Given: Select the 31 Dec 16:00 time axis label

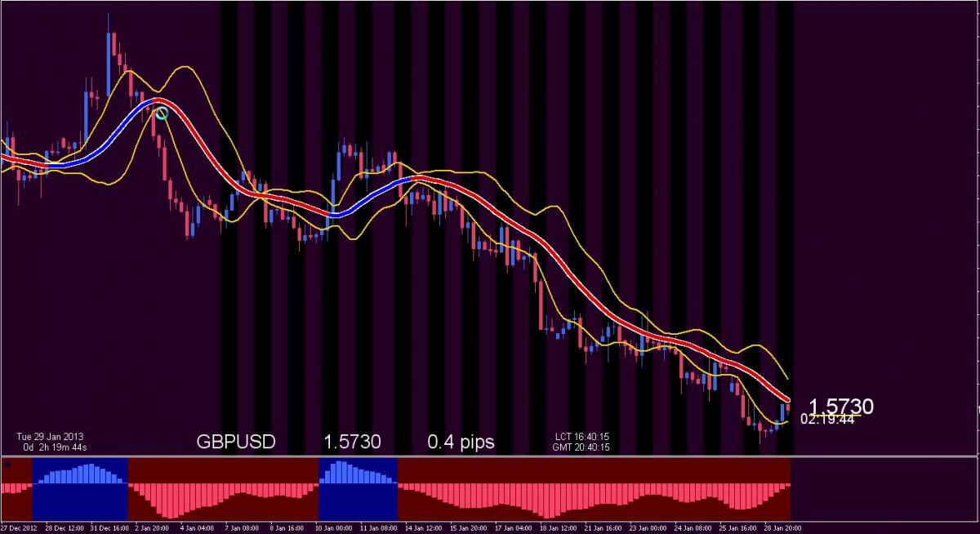Looking at the screenshot, I should click(x=109, y=528).
